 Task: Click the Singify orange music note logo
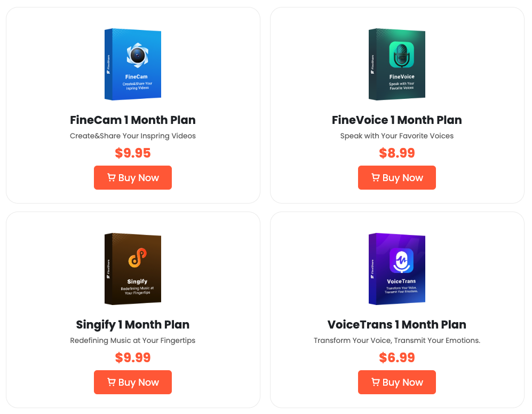click(138, 257)
